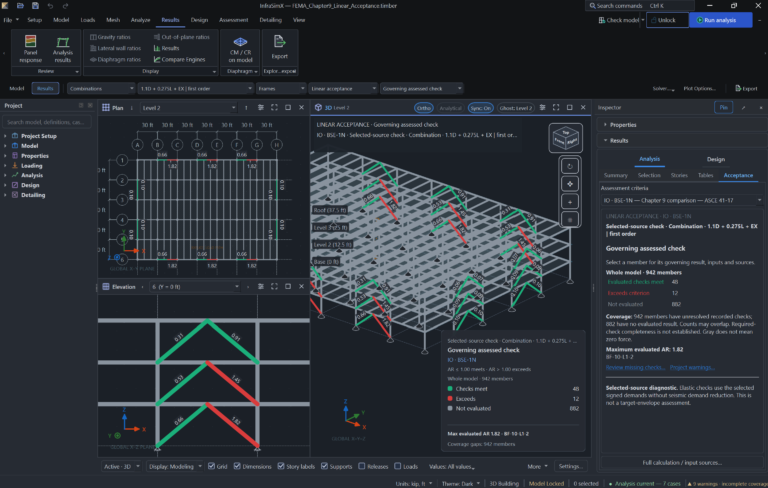Click the Check model button
This screenshot has width=768, height=488.
619,20
